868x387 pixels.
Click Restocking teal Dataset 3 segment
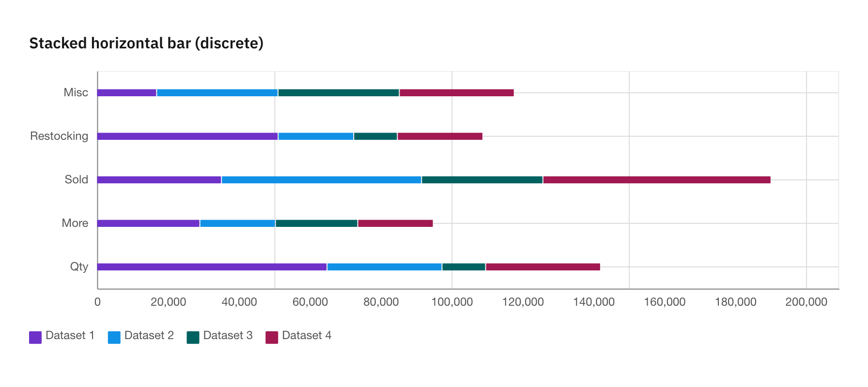coord(375,136)
